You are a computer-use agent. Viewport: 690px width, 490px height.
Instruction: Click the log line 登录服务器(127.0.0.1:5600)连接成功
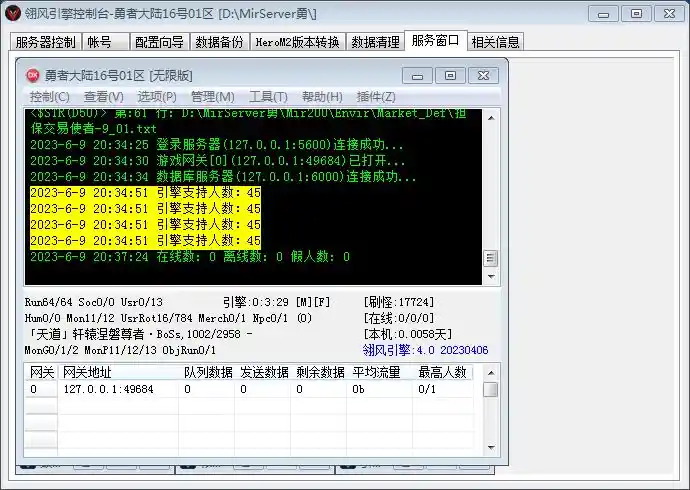(217, 145)
